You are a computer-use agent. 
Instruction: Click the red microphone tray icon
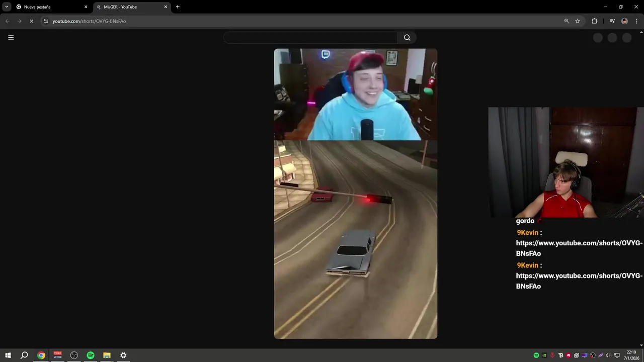(x=552, y=355)
